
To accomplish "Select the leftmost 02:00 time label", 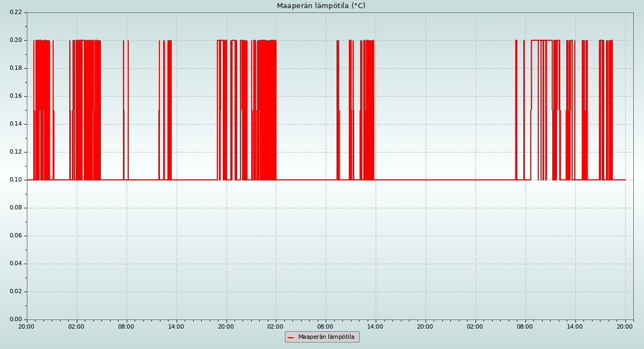I will [x=77, y=326].
